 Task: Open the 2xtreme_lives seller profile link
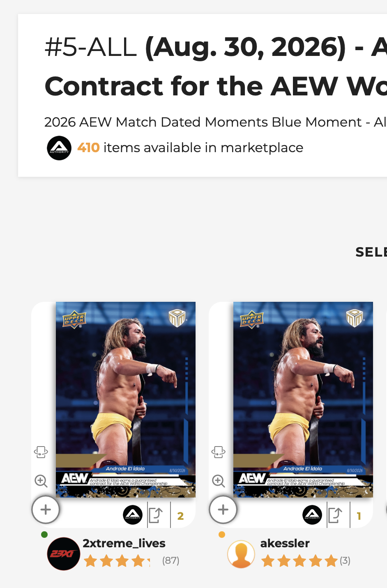click(x=124, y=543)
